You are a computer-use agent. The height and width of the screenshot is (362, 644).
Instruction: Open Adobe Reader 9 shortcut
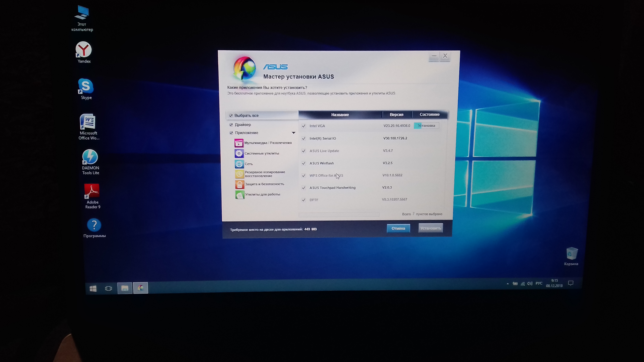click(x=92, y=196)
